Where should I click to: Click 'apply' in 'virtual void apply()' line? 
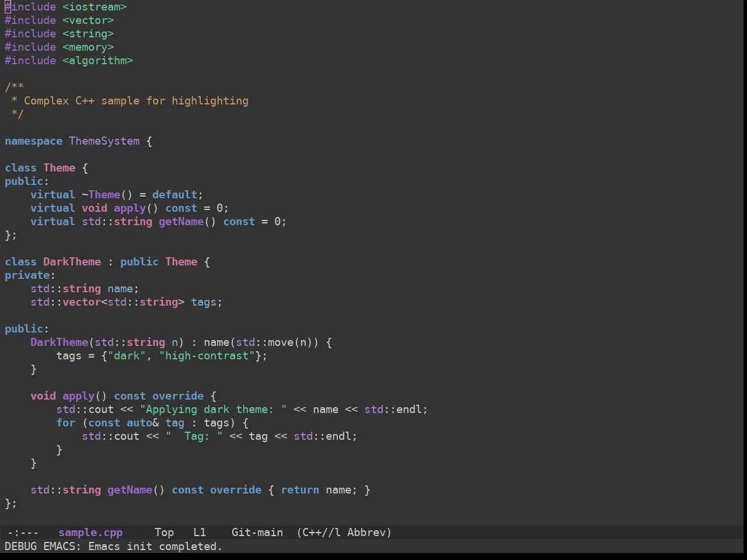pos(130,208)
